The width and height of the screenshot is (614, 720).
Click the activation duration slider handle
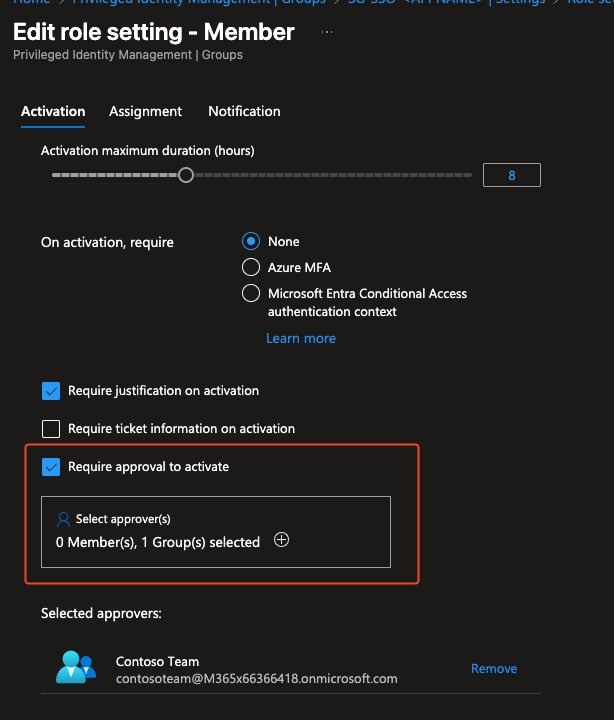pos(185,175)
